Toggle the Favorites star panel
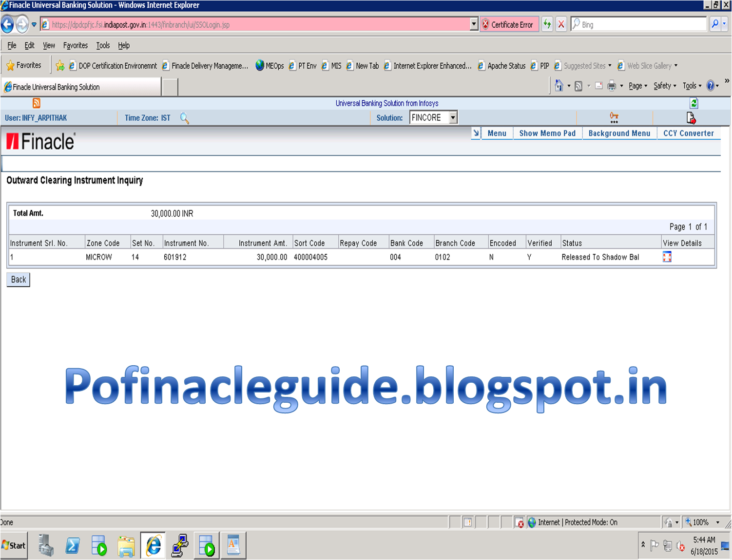732x560 pixels. [25, 65]
